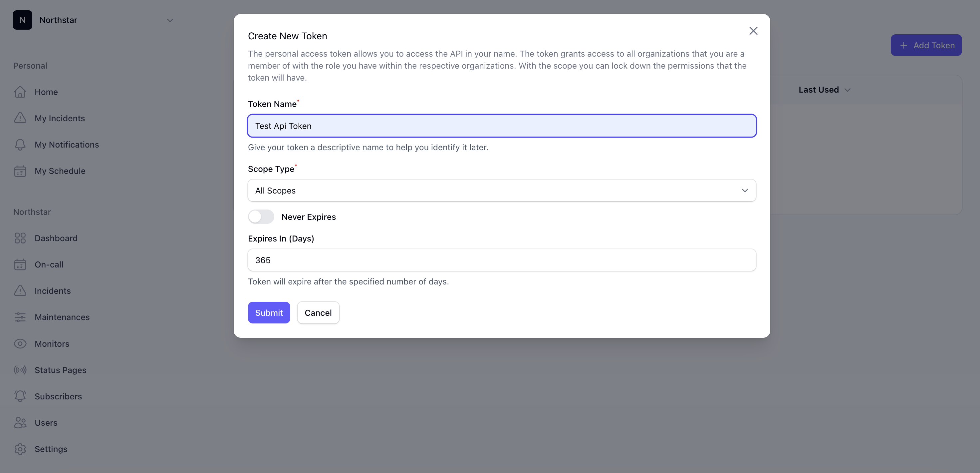Click the Northstar N logo icon
This screenshot has height=473, width=980.
point(22,20)
